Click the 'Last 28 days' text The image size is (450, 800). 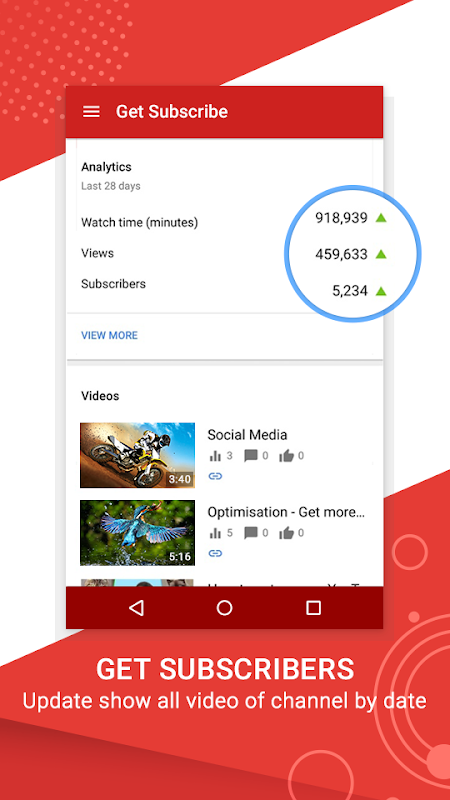[x=111, y=186]
